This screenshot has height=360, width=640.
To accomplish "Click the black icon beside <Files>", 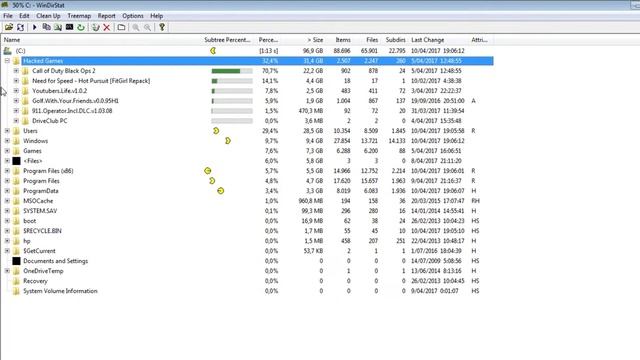I will (x=16, y=161).
